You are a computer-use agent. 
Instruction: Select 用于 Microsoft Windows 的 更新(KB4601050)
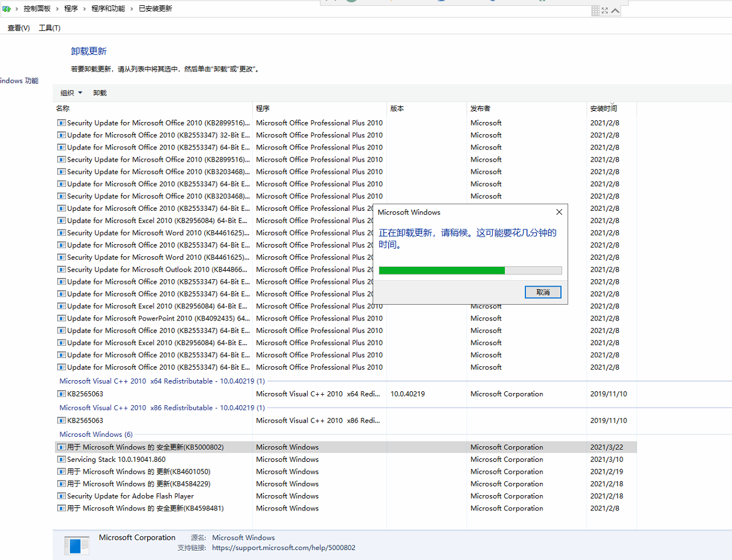(x=346, y=472)
